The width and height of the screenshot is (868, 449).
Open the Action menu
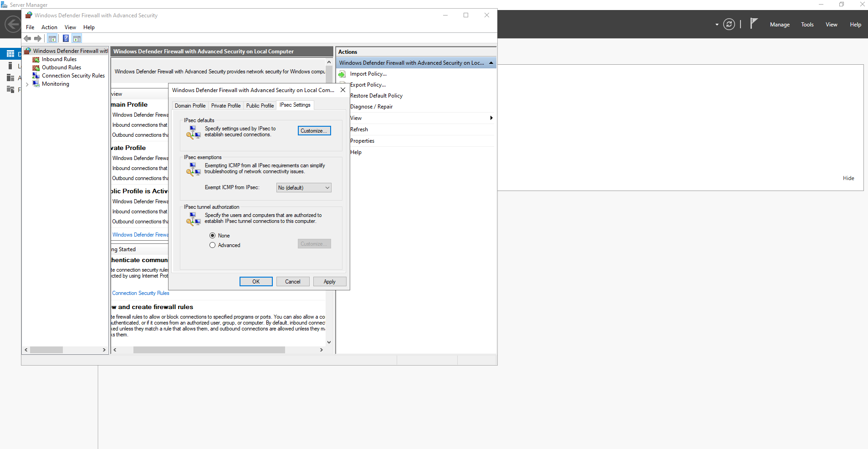tap(49, 27)
